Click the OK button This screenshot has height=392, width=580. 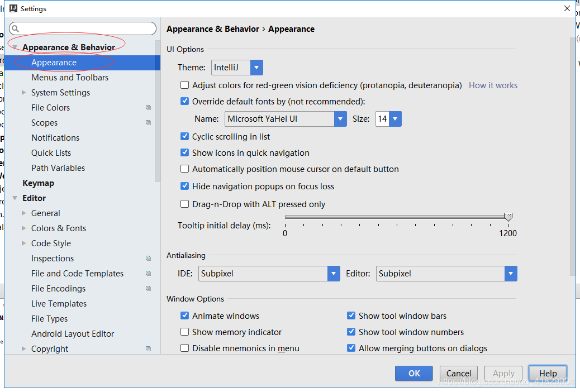[x=414, y=374]
